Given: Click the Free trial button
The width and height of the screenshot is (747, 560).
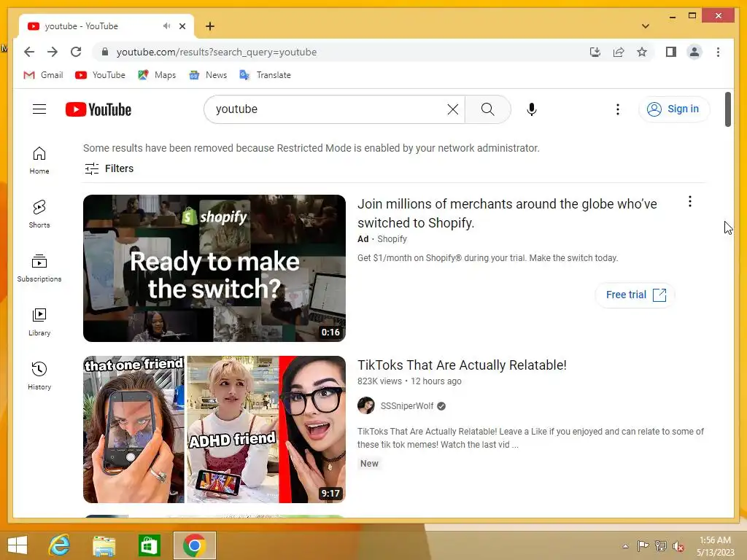Looking at the screenshot, I should (635, 295).
